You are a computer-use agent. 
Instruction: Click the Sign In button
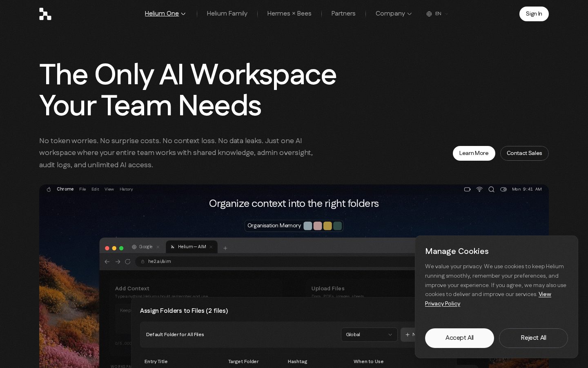(x=534, y=14)
